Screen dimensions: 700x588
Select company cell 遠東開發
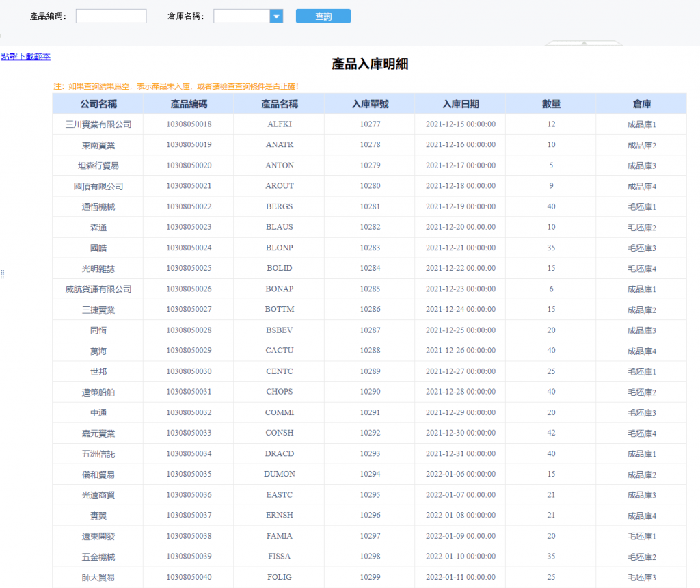tap(98, 536)
